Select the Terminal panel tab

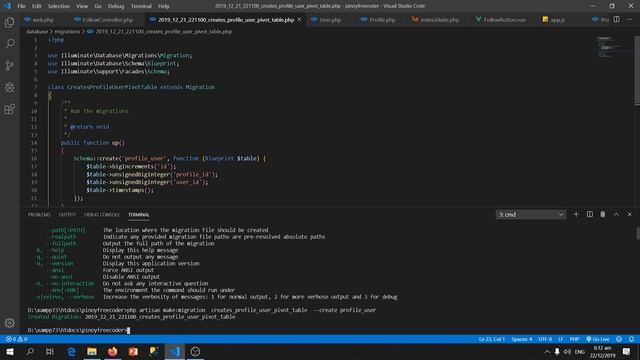pos(139,215)
